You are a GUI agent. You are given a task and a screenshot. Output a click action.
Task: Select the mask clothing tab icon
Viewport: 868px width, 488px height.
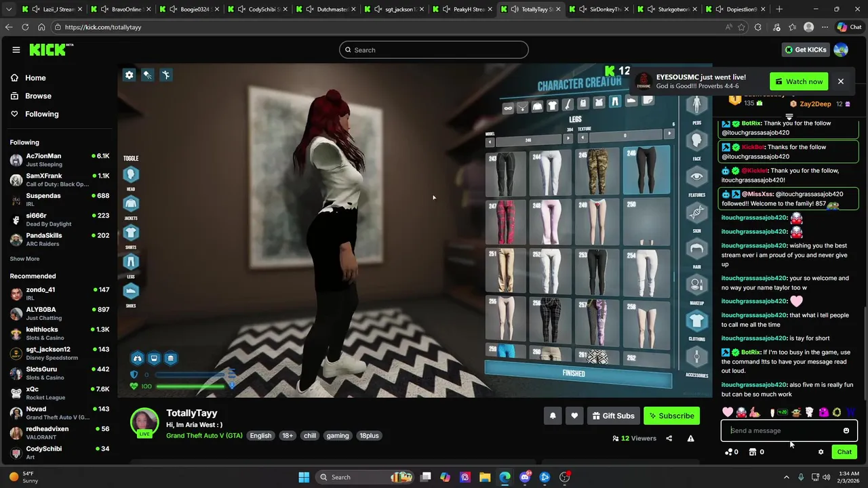[508, 108]
